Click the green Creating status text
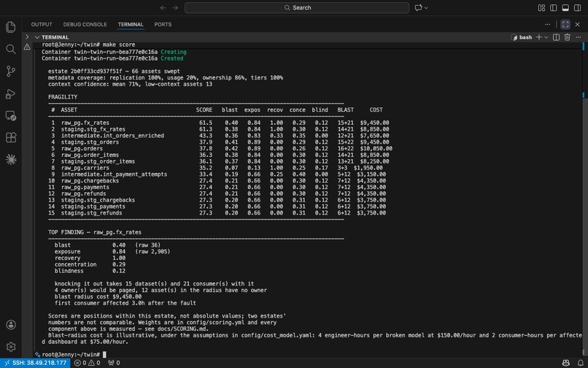The width and height of the screenshot is (588, 368). pyautogui.click(x=173, y=52)
